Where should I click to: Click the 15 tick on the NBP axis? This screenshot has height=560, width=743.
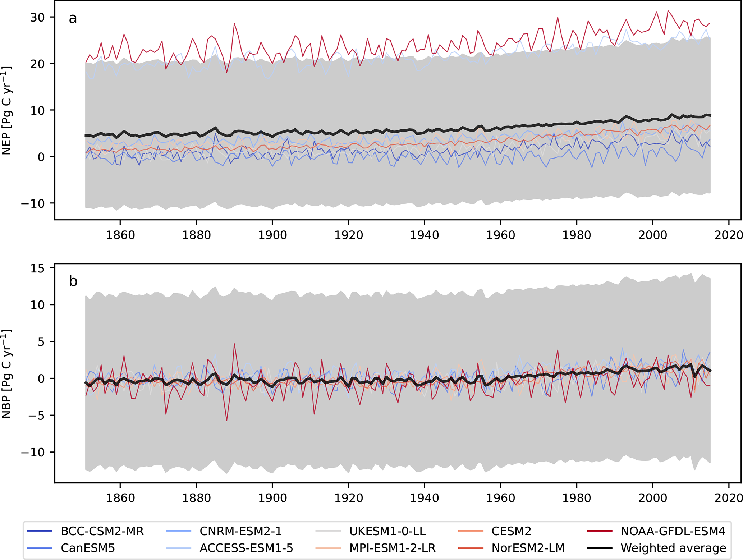pyautogui.click(x=37, y=268)
